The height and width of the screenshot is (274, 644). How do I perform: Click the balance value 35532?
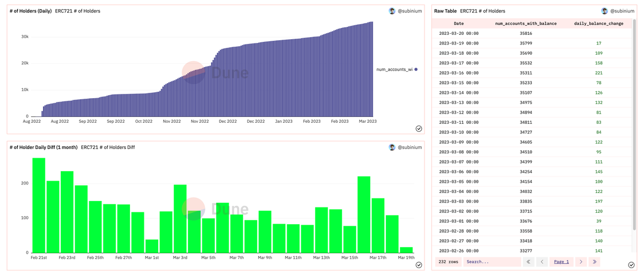526,63
